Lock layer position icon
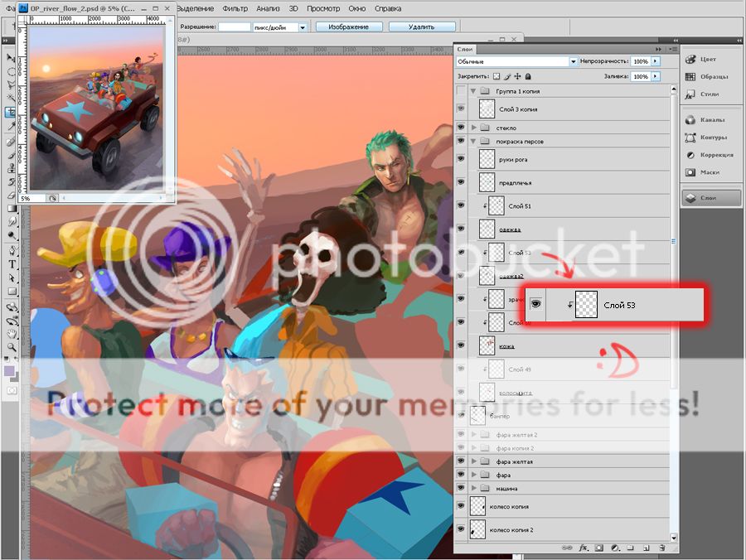 (517, 76)
